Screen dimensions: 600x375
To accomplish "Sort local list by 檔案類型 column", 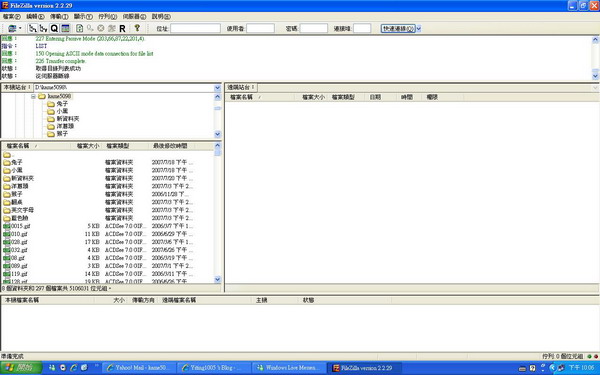I will [126, 146].
